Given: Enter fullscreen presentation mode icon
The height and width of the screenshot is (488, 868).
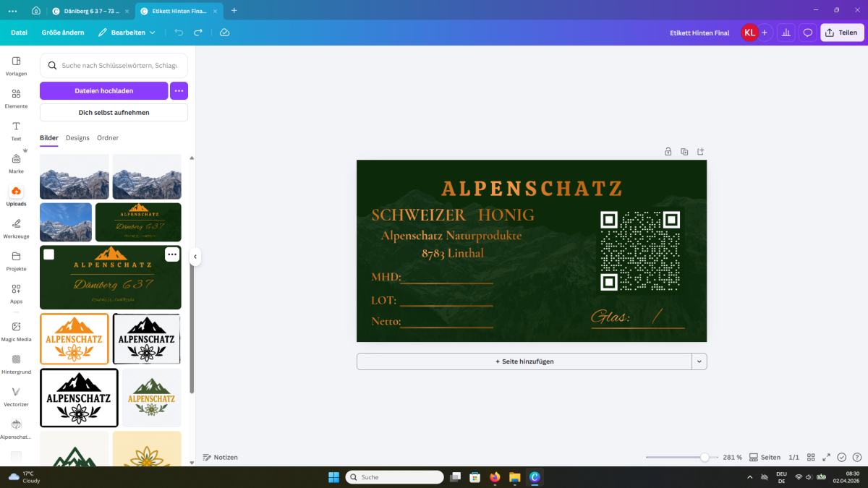Looking at the screenshot, I should [826, 457].
